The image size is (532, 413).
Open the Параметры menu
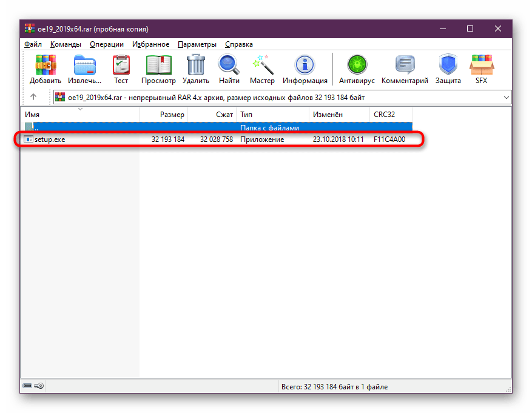(x=197, y=44)
